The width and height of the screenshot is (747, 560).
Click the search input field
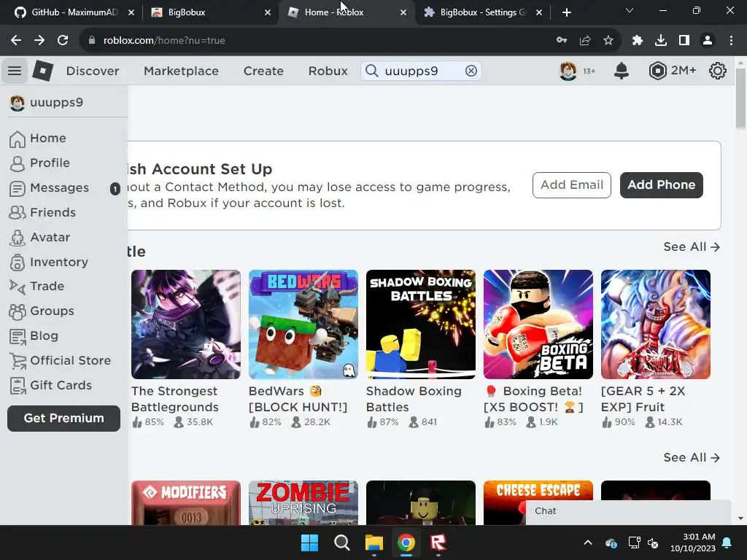(x=421, y=71)
